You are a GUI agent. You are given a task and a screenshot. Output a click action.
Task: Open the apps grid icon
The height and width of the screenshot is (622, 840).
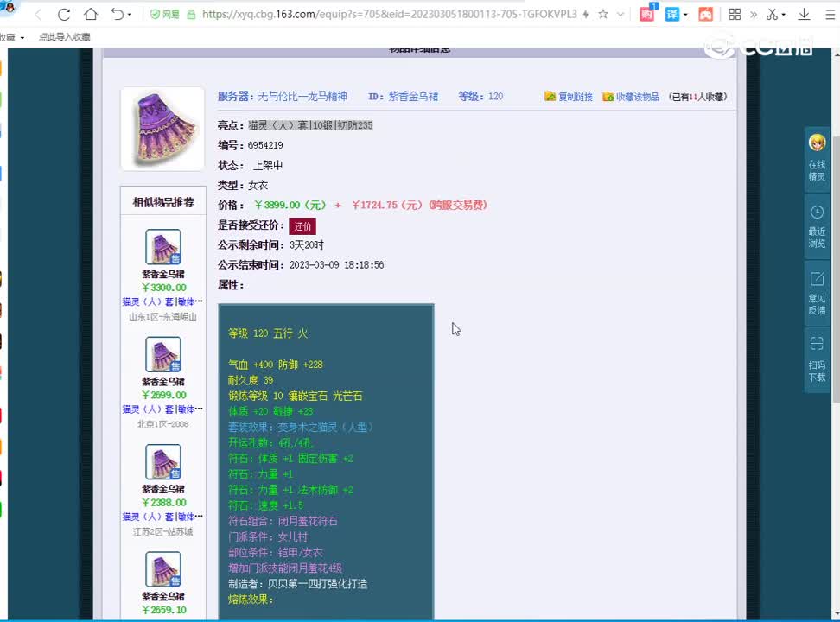tap(735, 15)
